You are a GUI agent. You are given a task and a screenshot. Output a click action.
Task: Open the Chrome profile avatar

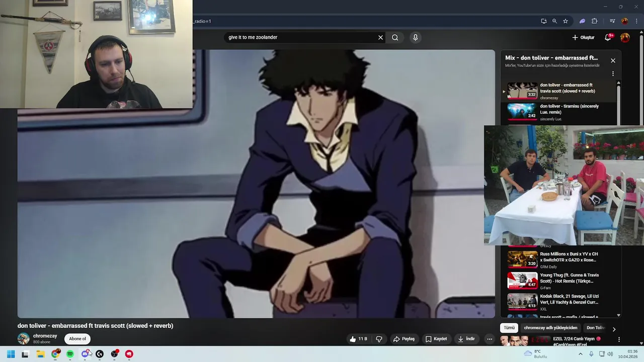tap(624, 21)
